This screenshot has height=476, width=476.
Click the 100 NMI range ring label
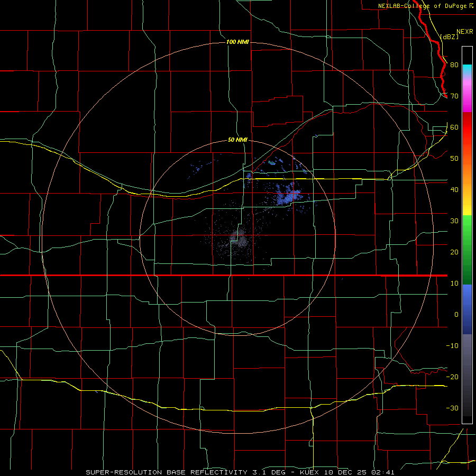(x=237, y=42)
